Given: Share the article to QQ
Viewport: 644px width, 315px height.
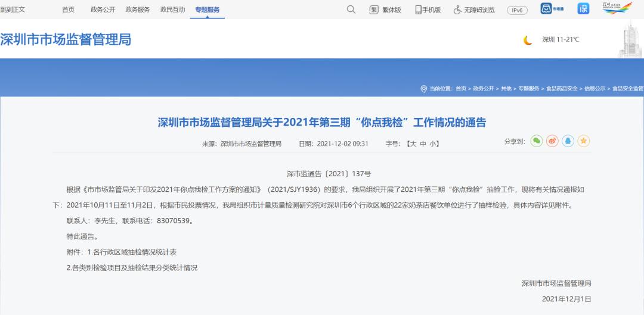Looking at the screenshot, I should 568,141.
